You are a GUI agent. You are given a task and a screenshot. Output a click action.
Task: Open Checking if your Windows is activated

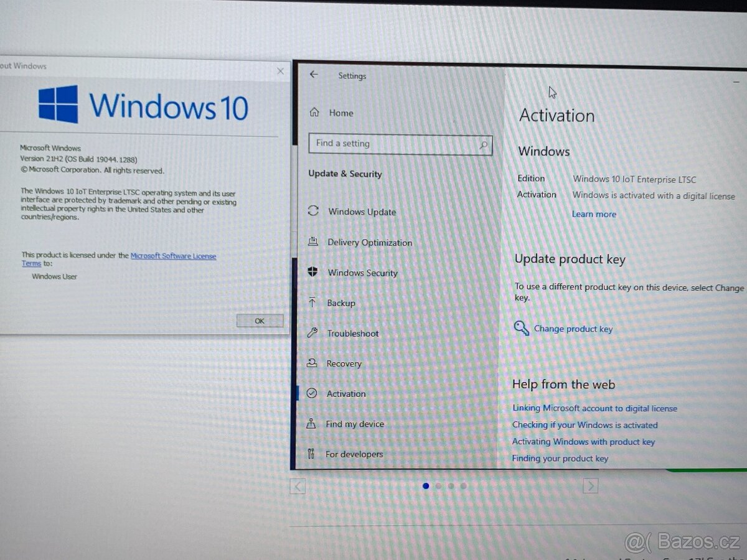pos(585,425)
